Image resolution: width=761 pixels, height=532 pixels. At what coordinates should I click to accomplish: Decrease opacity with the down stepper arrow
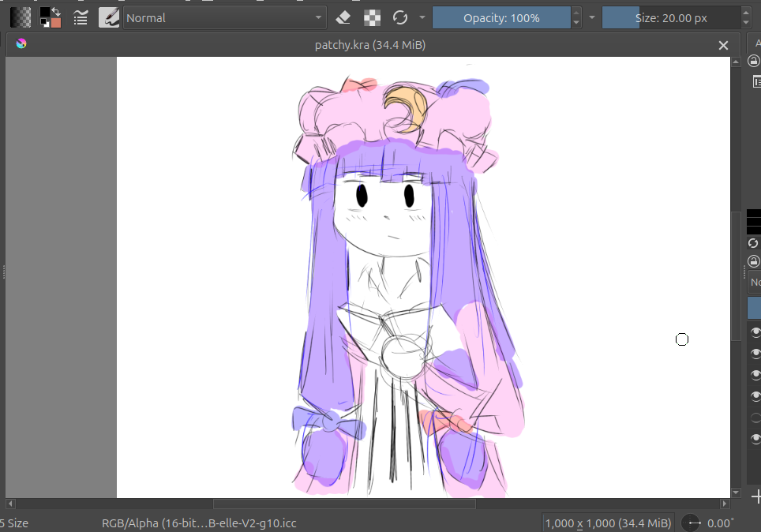(x=576, y=23)
